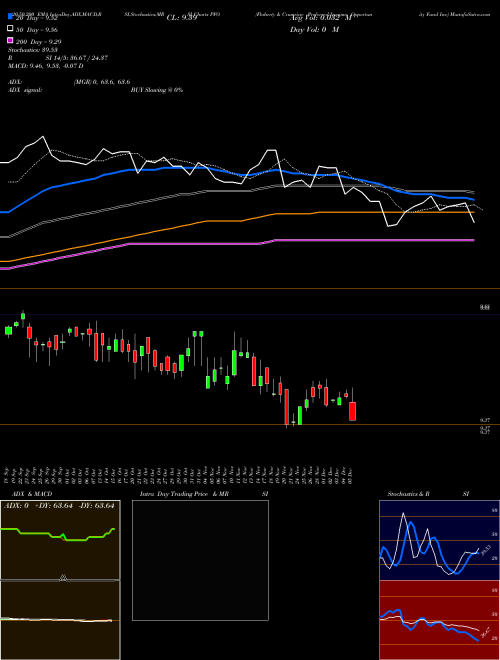Click the 'Day Vol: 0 M' label
The image size is (500, 660).
pos(314,29)
